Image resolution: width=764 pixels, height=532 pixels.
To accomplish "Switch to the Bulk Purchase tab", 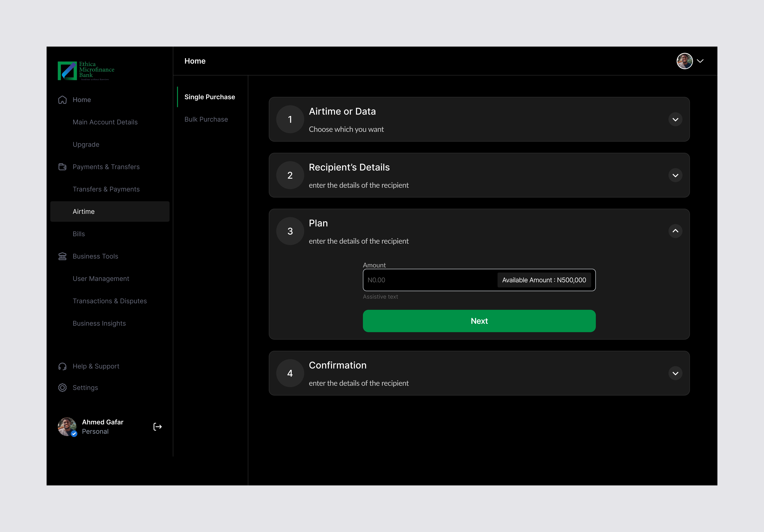I will click(x=206, y=119).
